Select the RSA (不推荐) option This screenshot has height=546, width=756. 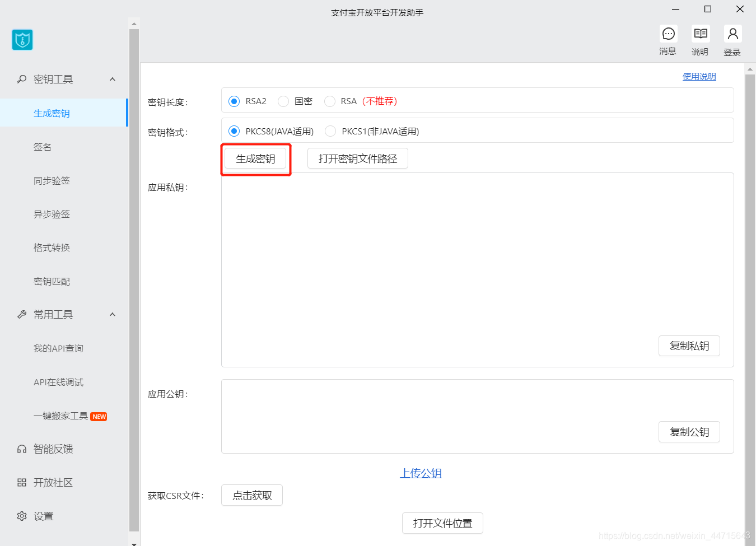(330, 101)
